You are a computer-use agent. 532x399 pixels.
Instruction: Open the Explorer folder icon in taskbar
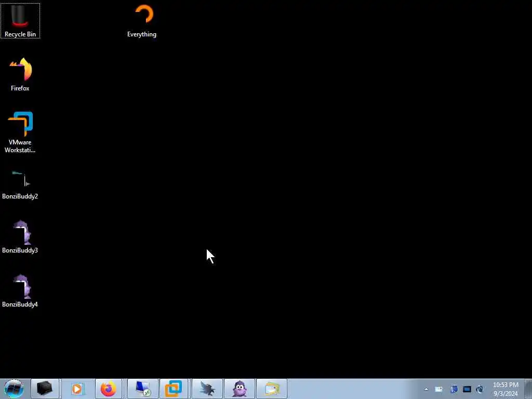[272, 389]
